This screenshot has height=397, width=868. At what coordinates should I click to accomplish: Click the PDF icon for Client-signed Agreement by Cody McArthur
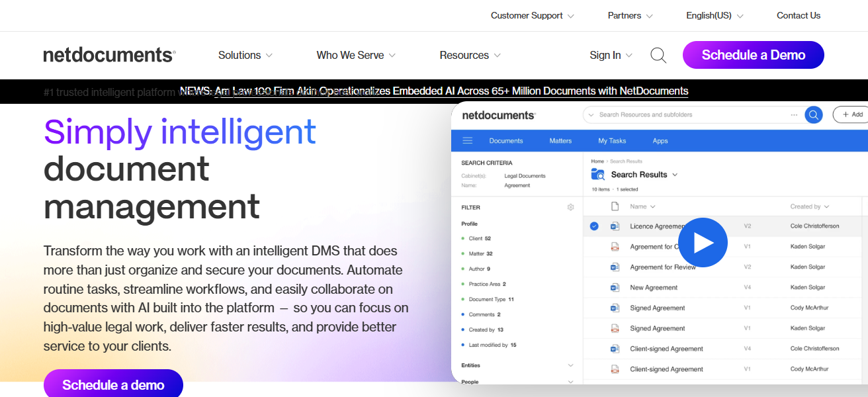click(x=615, y=370)
